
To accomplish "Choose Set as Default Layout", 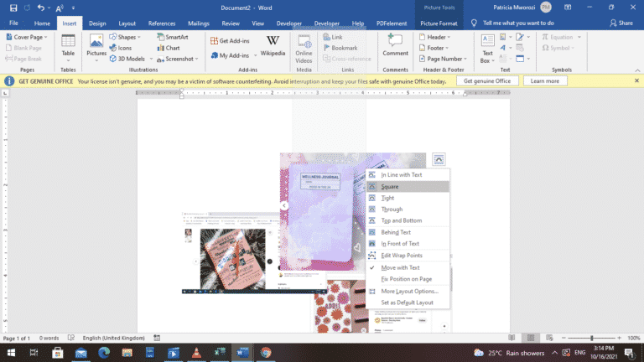I will pos(408,303).
